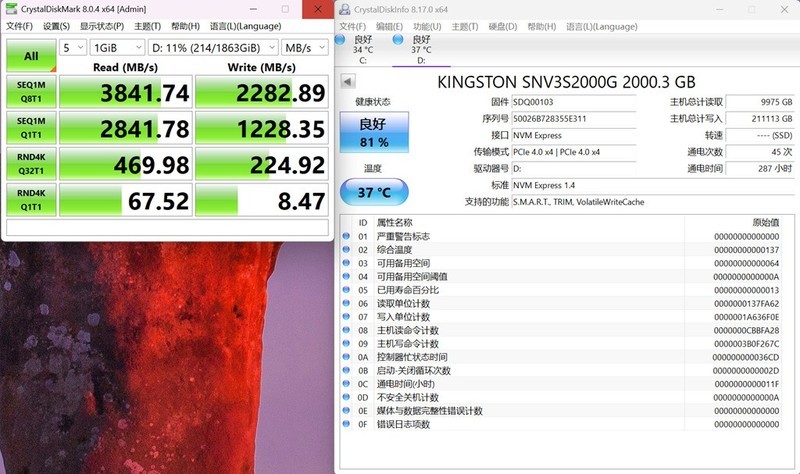Click status dot for attribute 0F 错误日志项数
The height and width of the screenshot is (474, 800).
point(346,423)
